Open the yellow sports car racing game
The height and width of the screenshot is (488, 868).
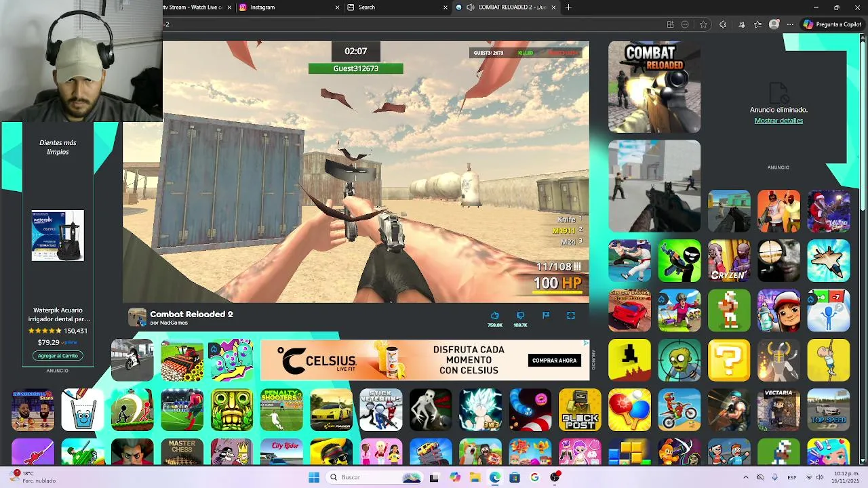331,409
